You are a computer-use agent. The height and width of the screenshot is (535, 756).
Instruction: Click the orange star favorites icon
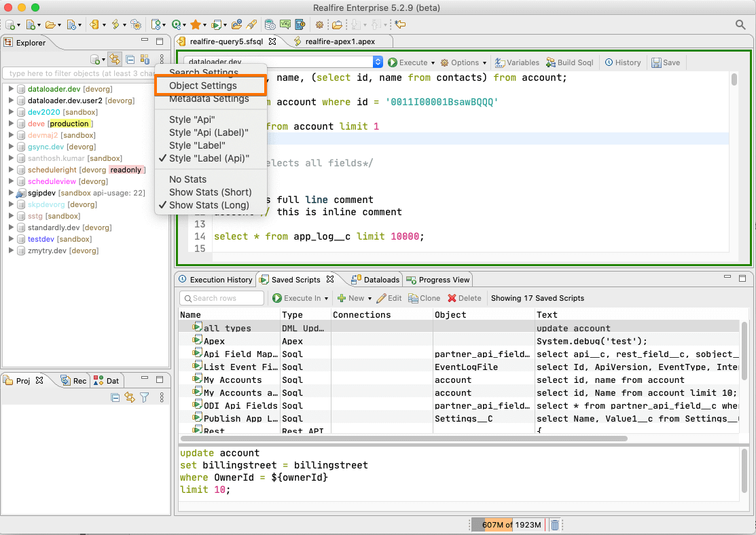coord(195,24)
